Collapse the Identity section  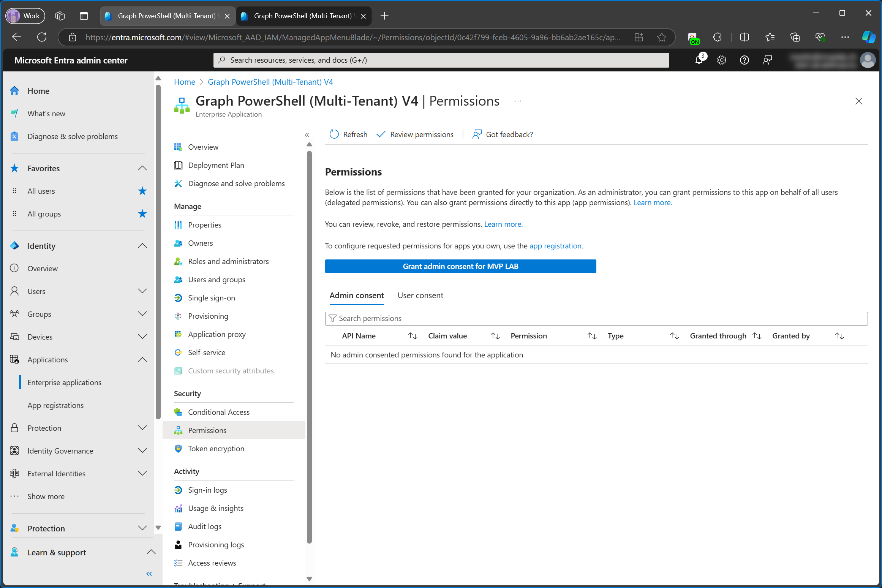click(x=142, y=245)
